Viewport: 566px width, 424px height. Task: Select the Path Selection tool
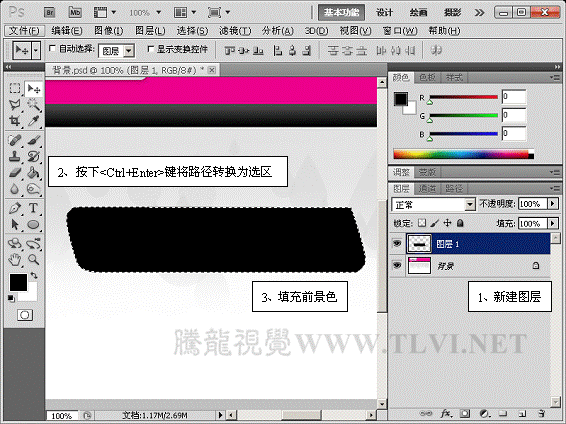[15, 224]
